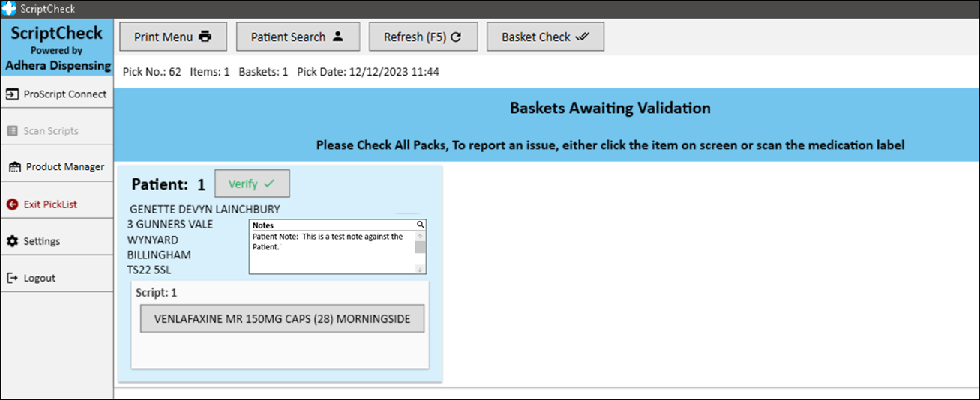Click the red Exit PickList arrow icon
This screenshot has width=980, height=400.
point(12,204)
